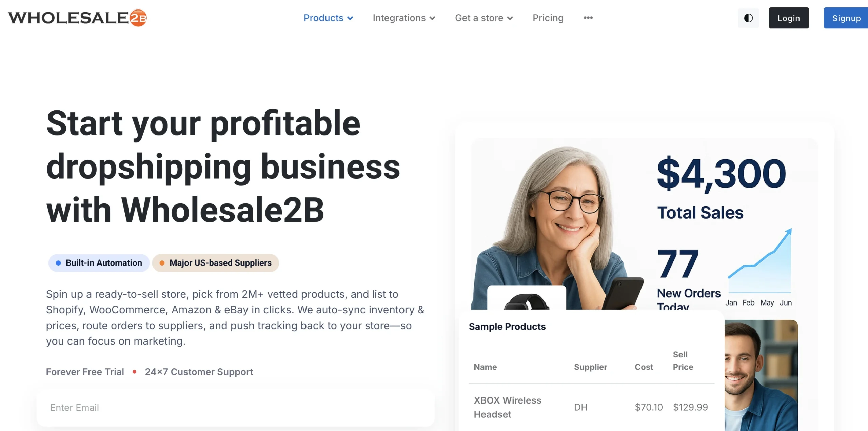868x431 pixels.
Task: Open the Pricing page
Action: [548, 18]
